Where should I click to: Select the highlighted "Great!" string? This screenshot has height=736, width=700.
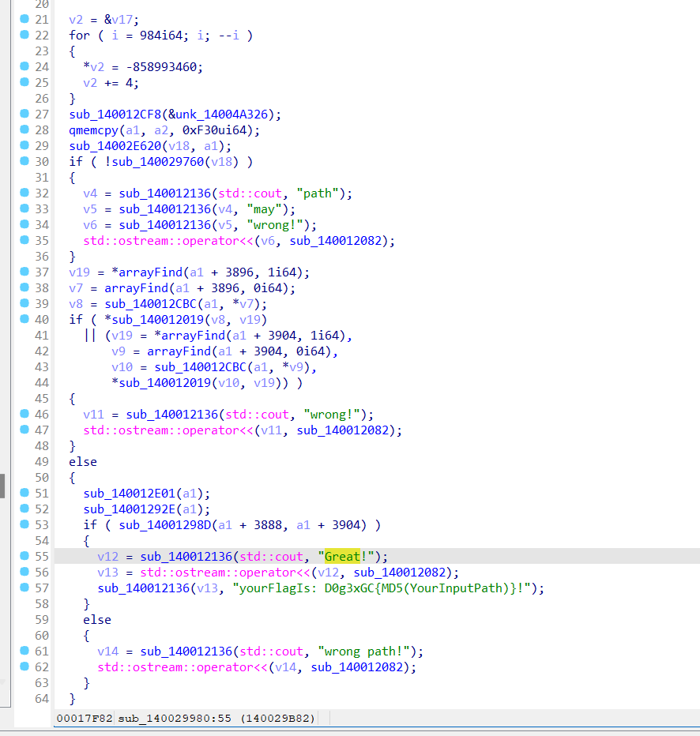click(x=346, y=557)
